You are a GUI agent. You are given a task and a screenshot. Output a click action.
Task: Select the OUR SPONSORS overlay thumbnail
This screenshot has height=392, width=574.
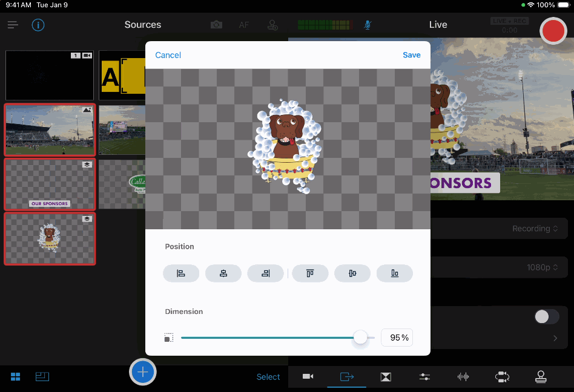50,185
